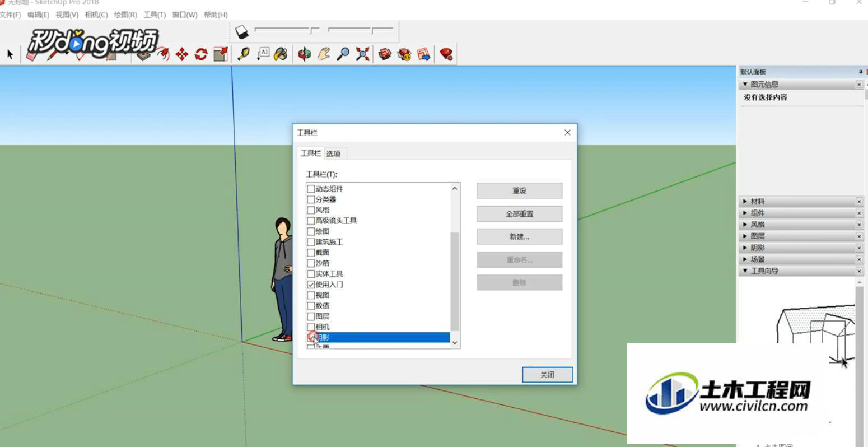The width and height of the screenshot is (868, 447).
Task: Choose the Scale tool
Action: [221, 54]
